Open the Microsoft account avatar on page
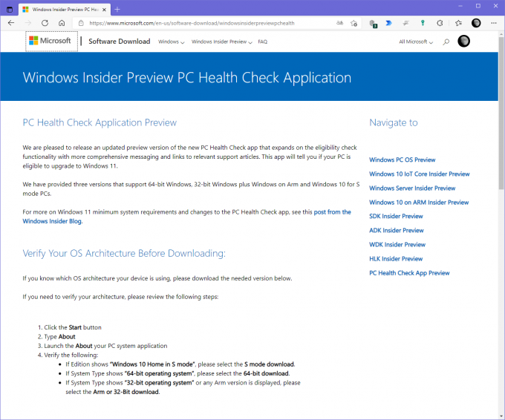The height and width of the screenshot is (420, 505). click(463, 41)
